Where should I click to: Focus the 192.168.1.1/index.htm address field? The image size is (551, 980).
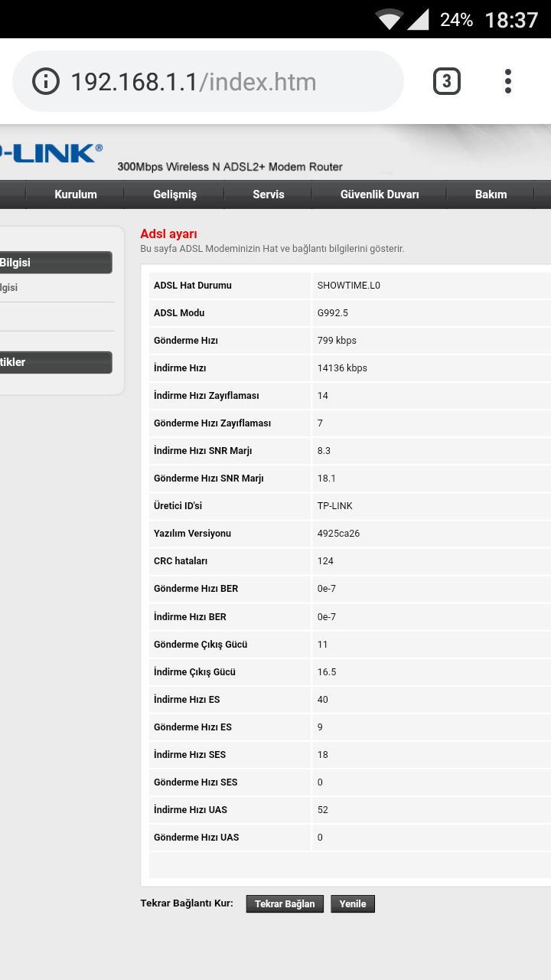[x=208, y=81]
